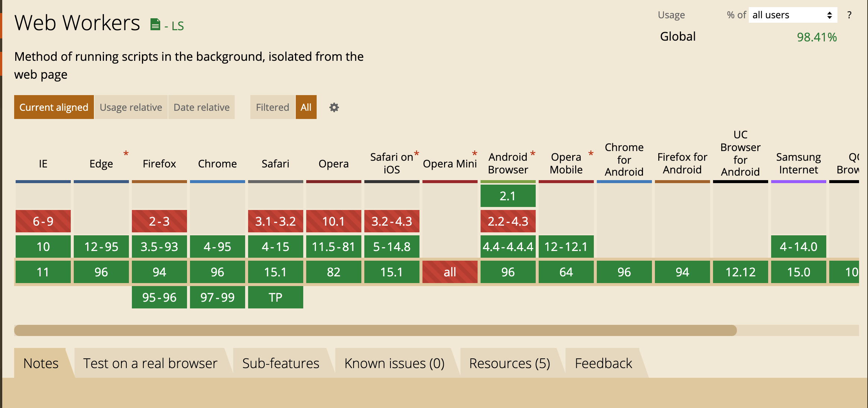Open the settings gear icon
This screenshot has height=408, width=868.
click(334, 107)
